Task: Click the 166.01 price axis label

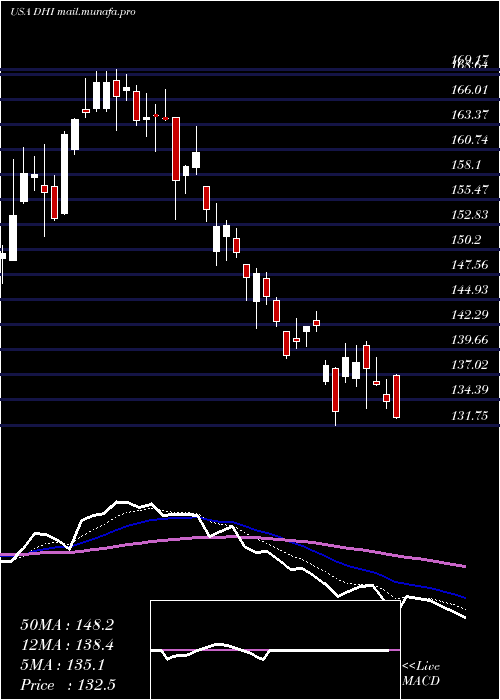Action: [469, 90]
